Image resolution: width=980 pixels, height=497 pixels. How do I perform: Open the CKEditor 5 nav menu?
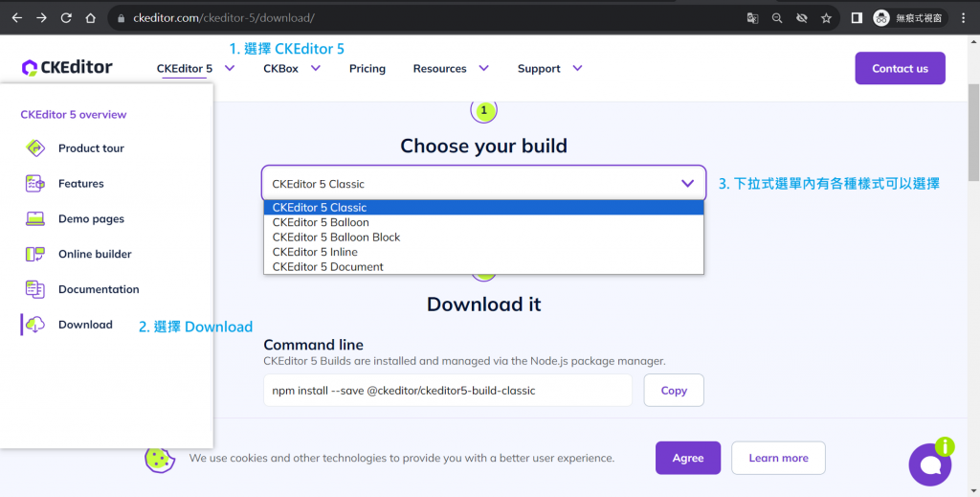(185, 69)
